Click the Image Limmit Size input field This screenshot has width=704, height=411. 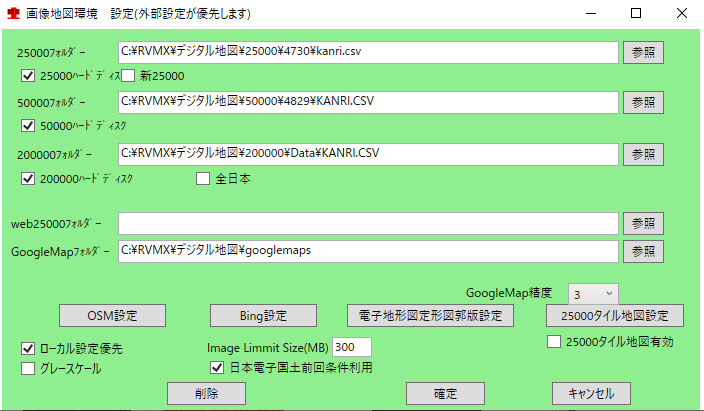tap(351, 347)
